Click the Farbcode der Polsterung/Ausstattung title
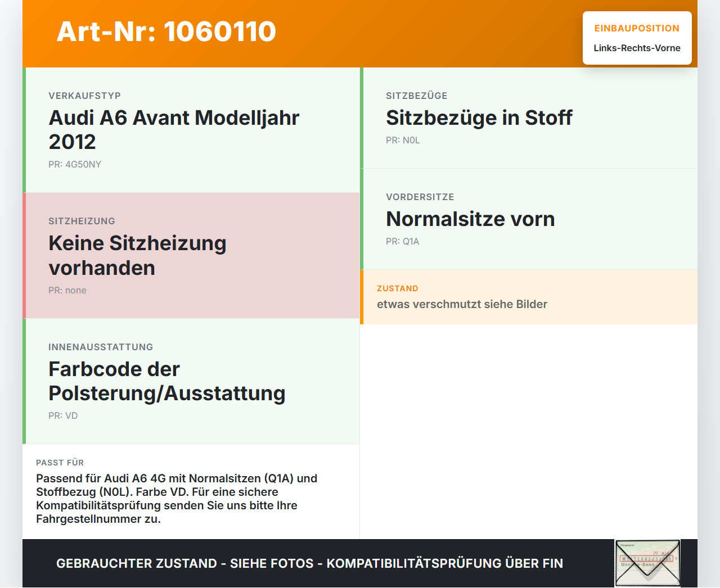The image size is (720, 588). point(167,381)
